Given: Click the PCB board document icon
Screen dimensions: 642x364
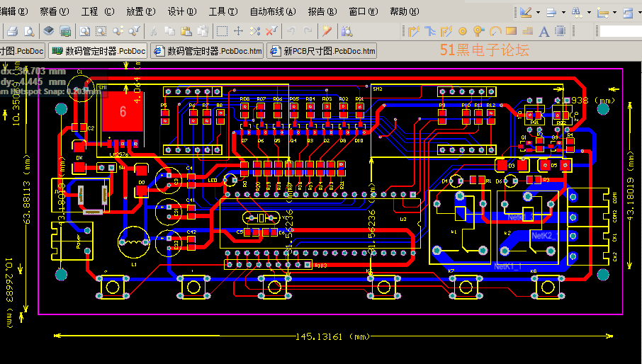Looking at the screenshot, I should [x=65, y=31].
